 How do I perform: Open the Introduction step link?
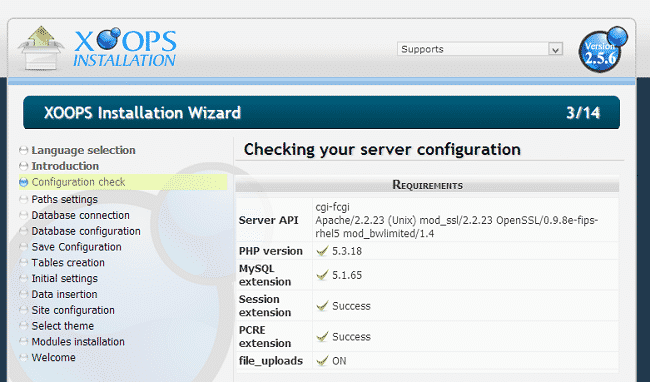(65, 166)
